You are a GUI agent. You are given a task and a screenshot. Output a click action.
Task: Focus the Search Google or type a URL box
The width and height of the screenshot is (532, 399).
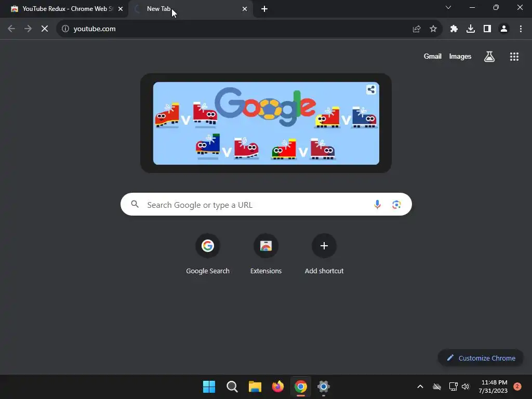point(266,204)
